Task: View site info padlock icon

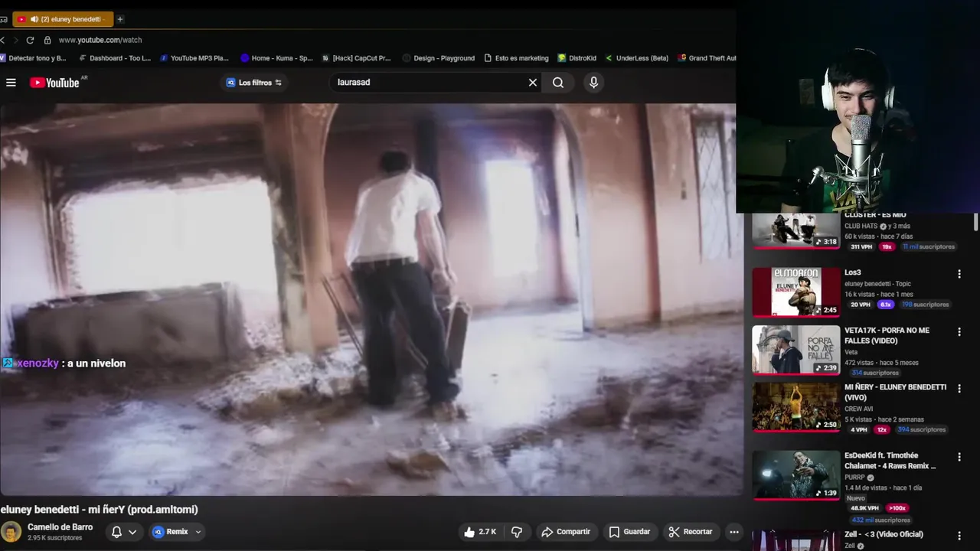Action: pos(47,40)
